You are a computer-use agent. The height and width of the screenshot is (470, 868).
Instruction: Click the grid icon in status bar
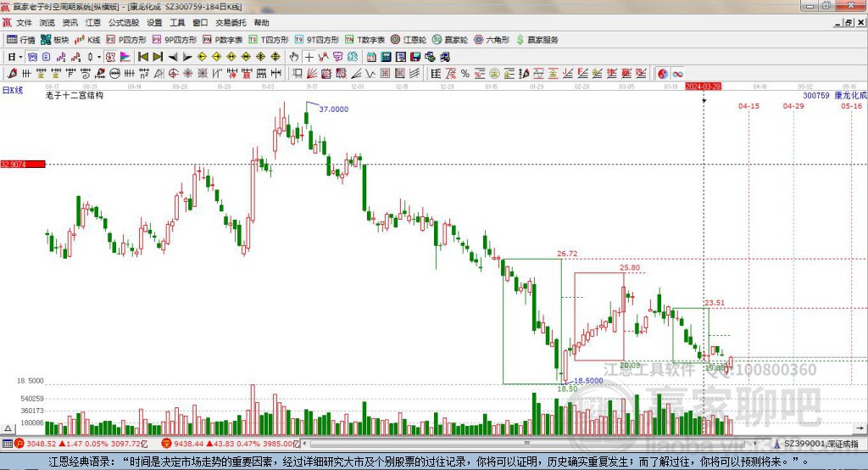pos(7,444)
